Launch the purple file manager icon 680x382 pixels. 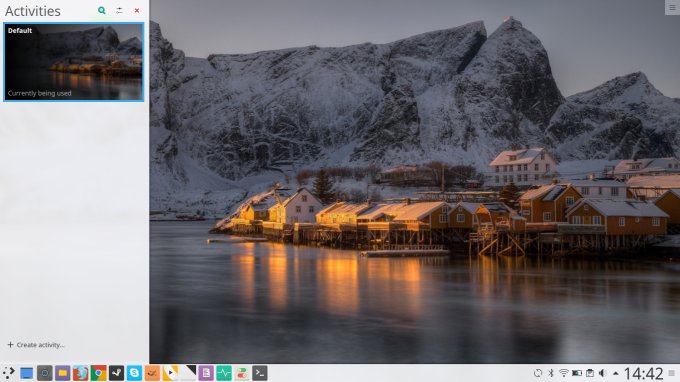click(62, 373)
